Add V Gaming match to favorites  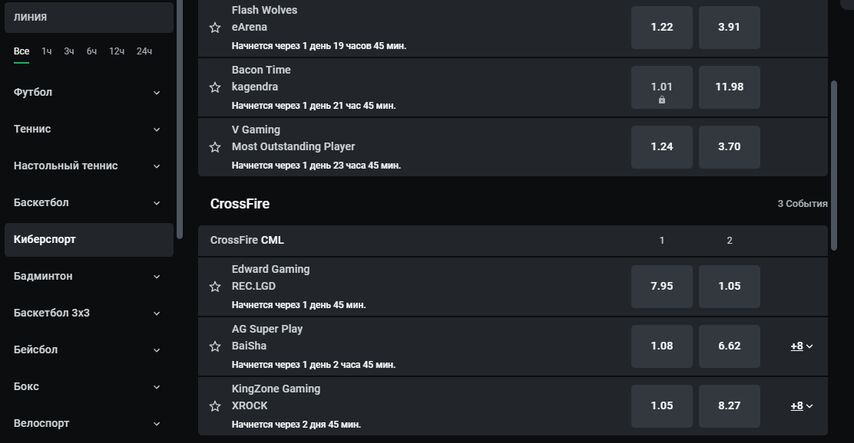coord(215,147)
